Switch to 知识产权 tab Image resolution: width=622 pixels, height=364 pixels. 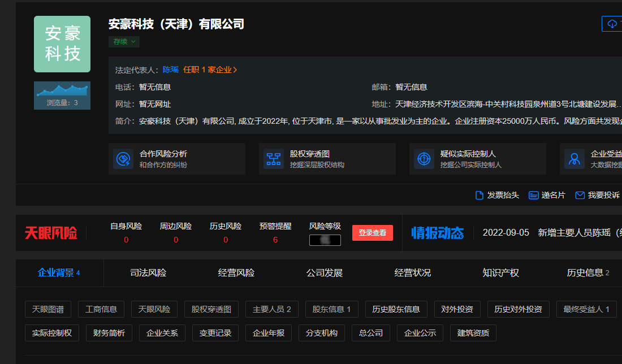(500, 273)
